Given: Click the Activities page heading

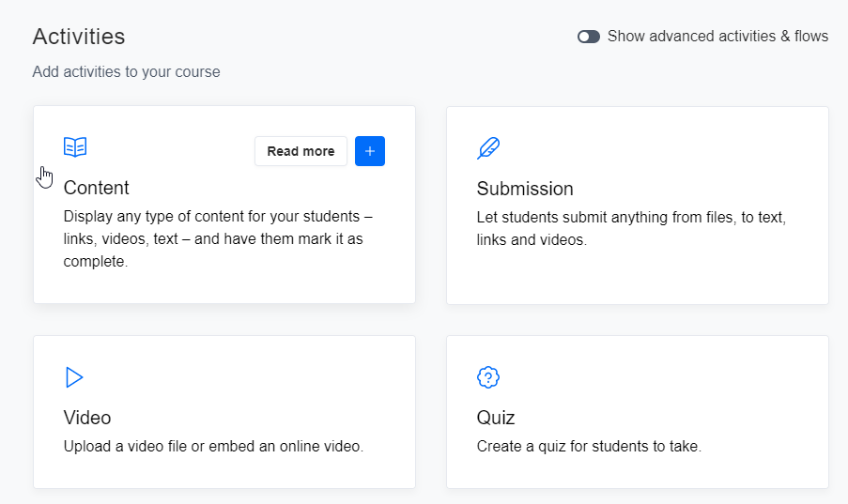Looking at the screenshot, I should (79, 37).
